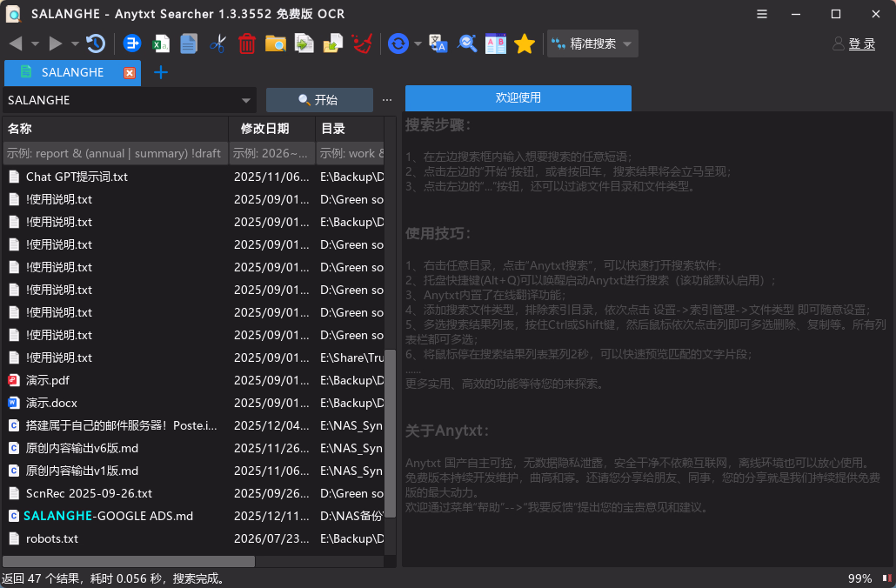Click the directory filter field under 目录
The width and height of the screenshot is (896, 588).
pyautogui.click(x=351, y=153)
